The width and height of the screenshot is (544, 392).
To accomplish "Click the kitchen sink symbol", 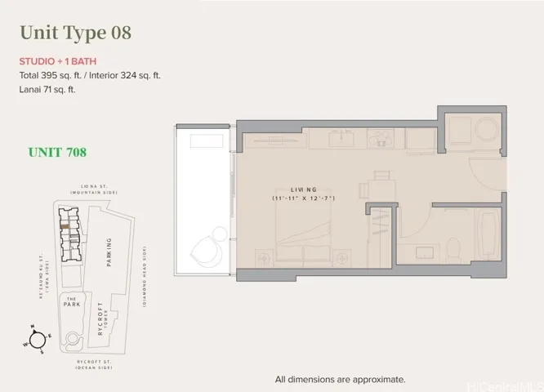I will click(342, 138).
